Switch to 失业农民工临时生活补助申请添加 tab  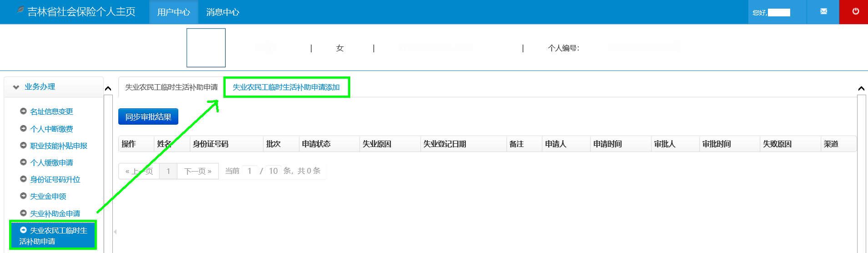coord(286,87)
